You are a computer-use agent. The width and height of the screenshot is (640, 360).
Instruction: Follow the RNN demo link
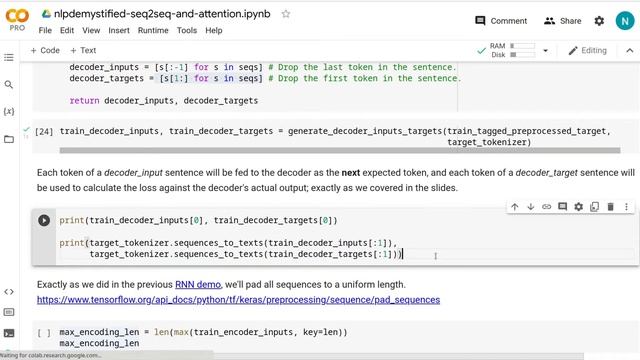click(x=198, y=284)
